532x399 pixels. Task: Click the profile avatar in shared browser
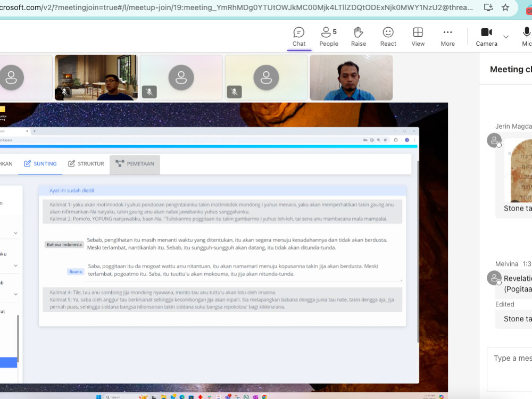pos(407,140)
